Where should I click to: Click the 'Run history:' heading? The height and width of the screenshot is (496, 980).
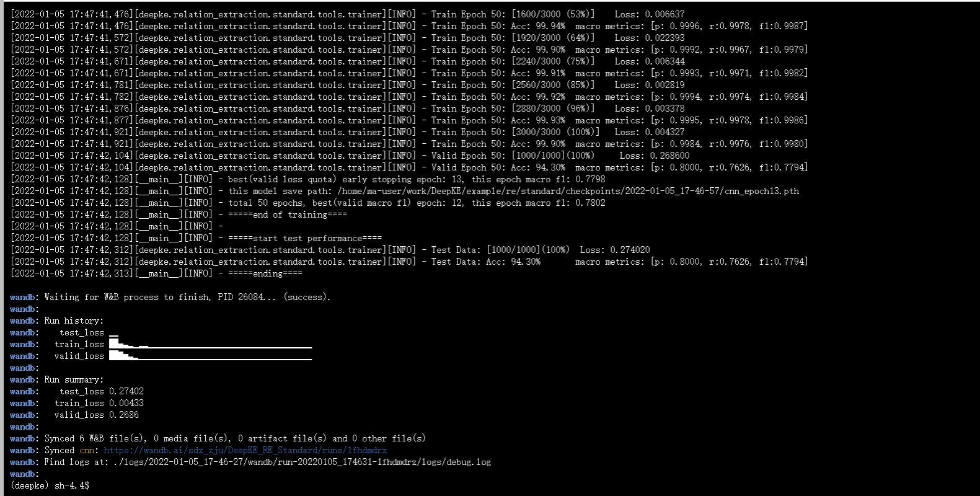click(x=74, y=321)
